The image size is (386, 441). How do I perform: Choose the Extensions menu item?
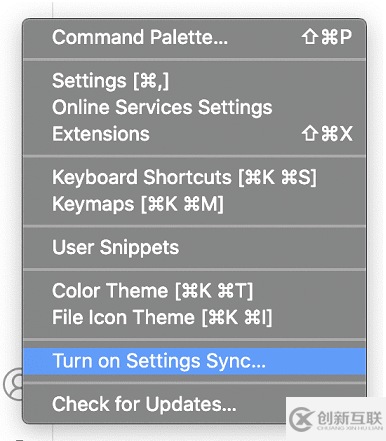195,134
